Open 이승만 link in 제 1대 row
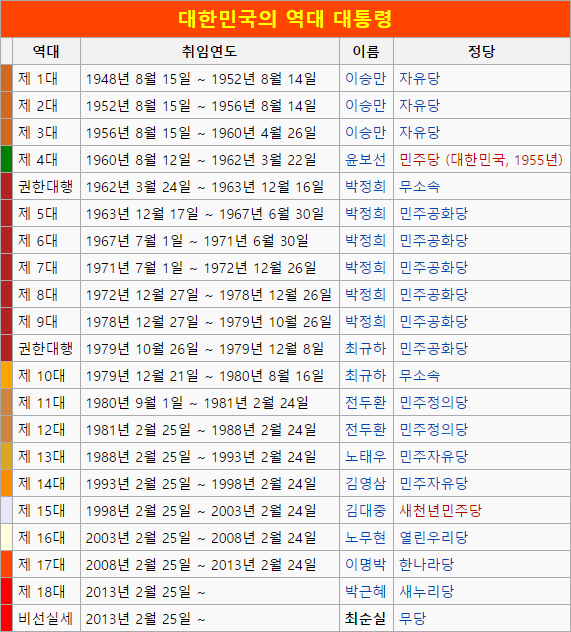Screen dimensions: 571x632 (x=365, y=78)
